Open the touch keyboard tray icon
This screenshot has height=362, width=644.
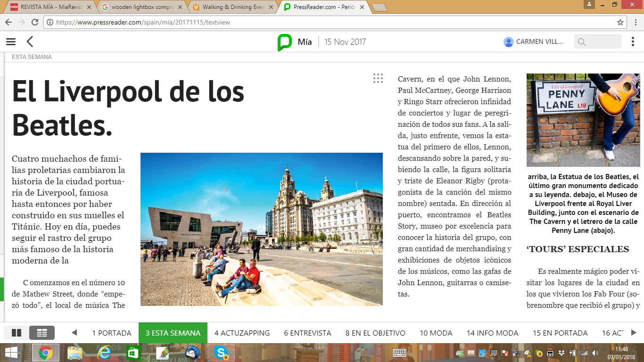pos(400,353)
